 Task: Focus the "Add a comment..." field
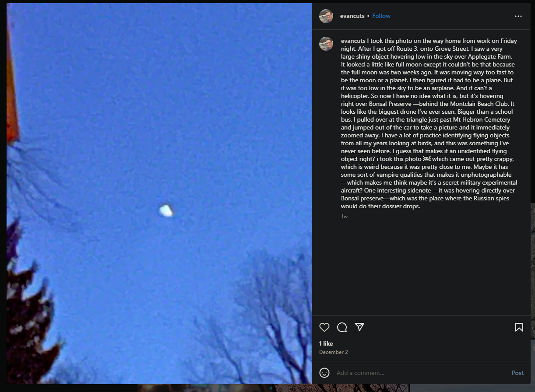(x=420, y=373)
